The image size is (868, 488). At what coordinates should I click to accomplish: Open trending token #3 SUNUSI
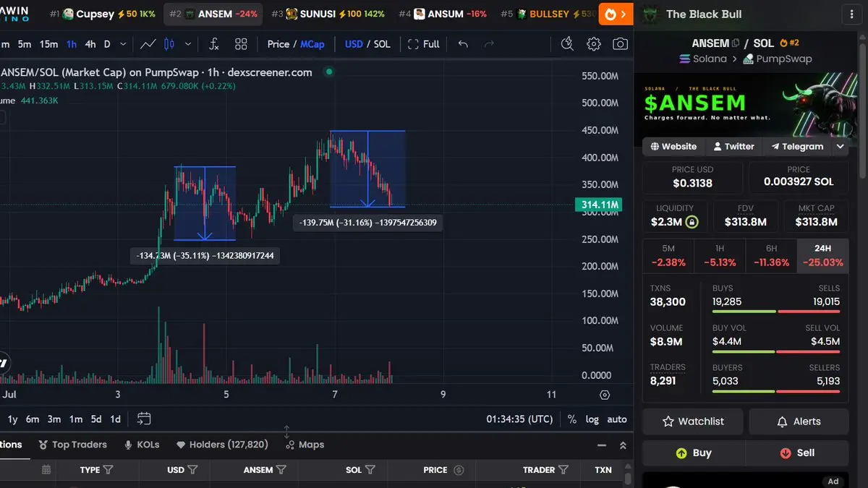(x=328, y=14)
